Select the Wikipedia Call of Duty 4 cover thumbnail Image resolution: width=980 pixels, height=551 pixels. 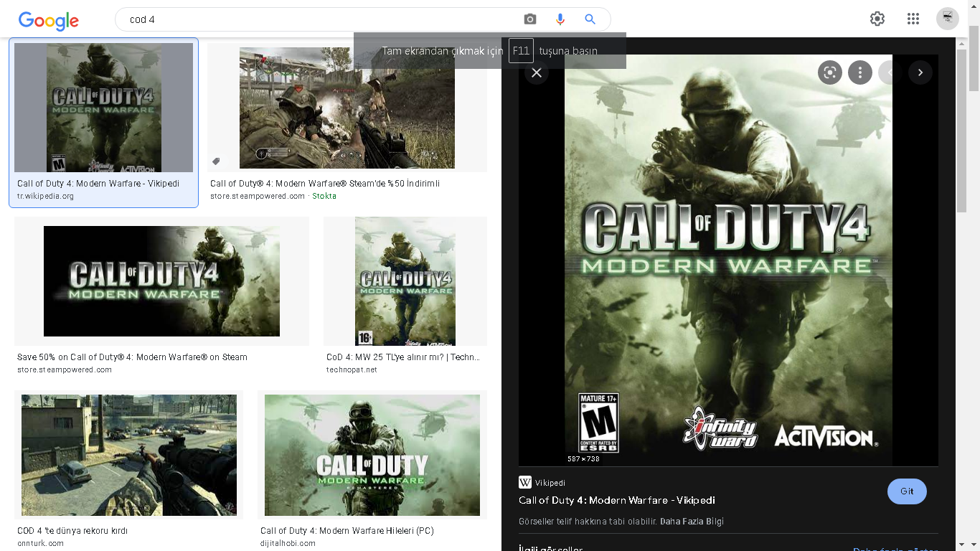[x=104, y=108]
